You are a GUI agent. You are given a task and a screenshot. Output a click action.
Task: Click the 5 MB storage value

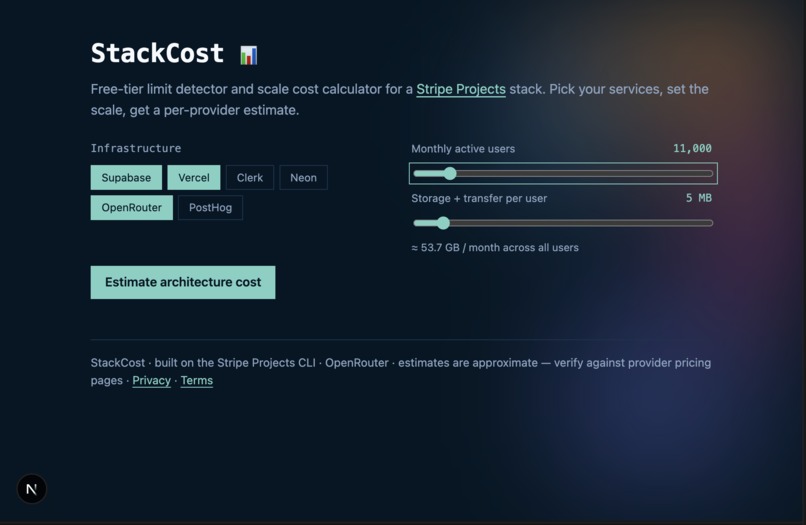coord(699,198)
